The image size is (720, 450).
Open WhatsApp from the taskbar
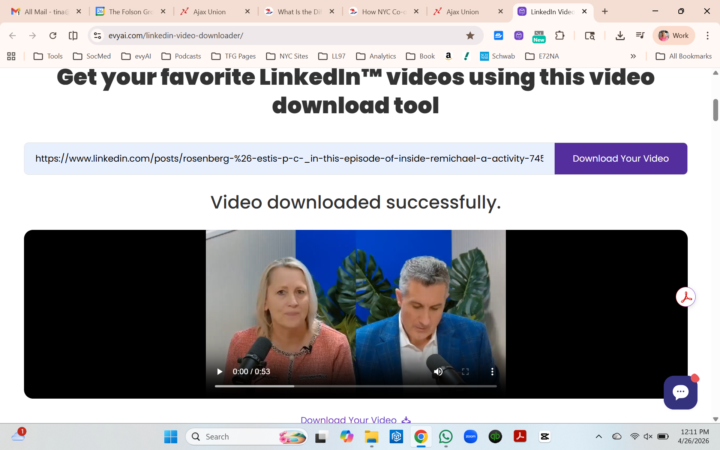445,436
